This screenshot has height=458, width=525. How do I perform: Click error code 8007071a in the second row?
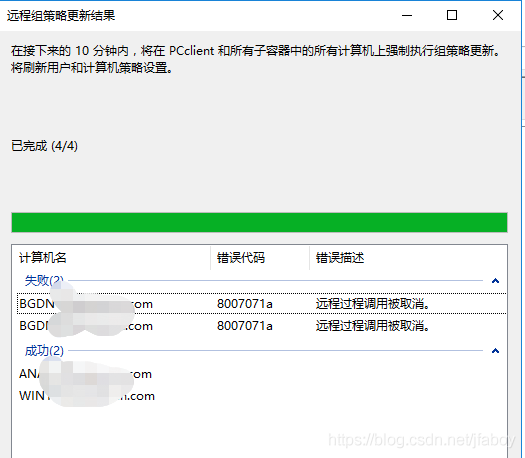tap(245, 325)
